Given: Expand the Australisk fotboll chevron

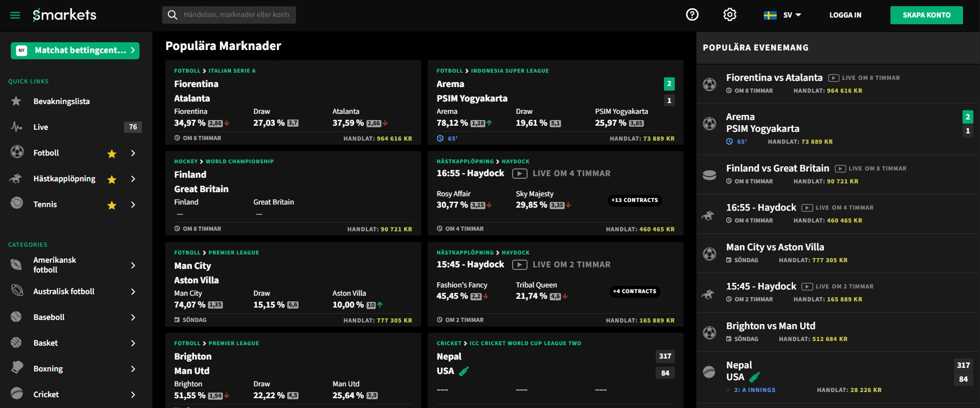Looking at the screenshot, I should [x=133, y=292].
